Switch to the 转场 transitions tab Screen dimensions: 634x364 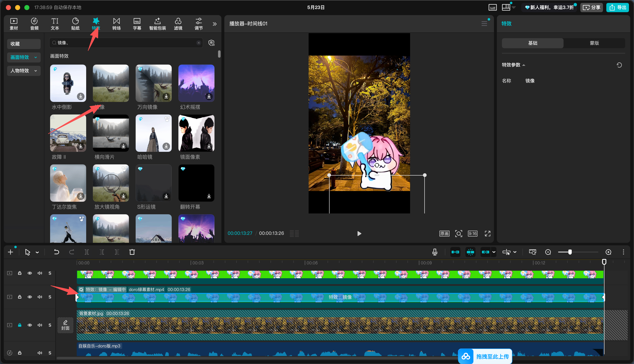click(x=116, y=24)
